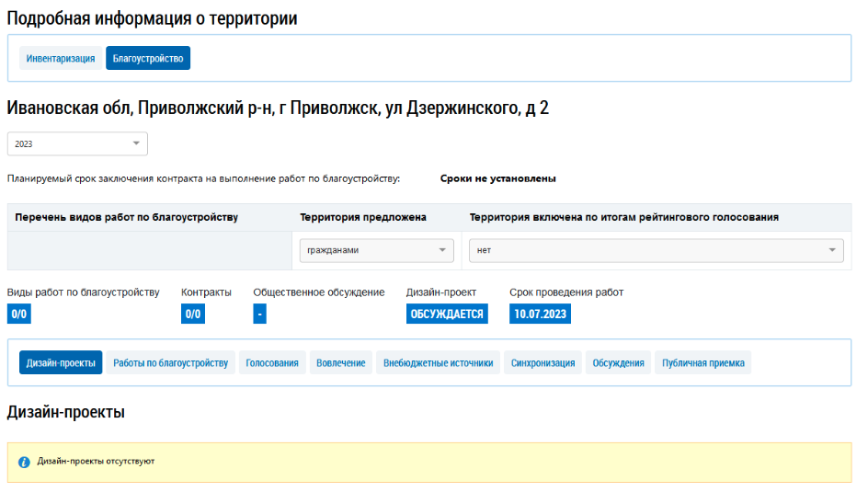Select the Благоустройство tab
868x492 pixels.
click(148, 59)
